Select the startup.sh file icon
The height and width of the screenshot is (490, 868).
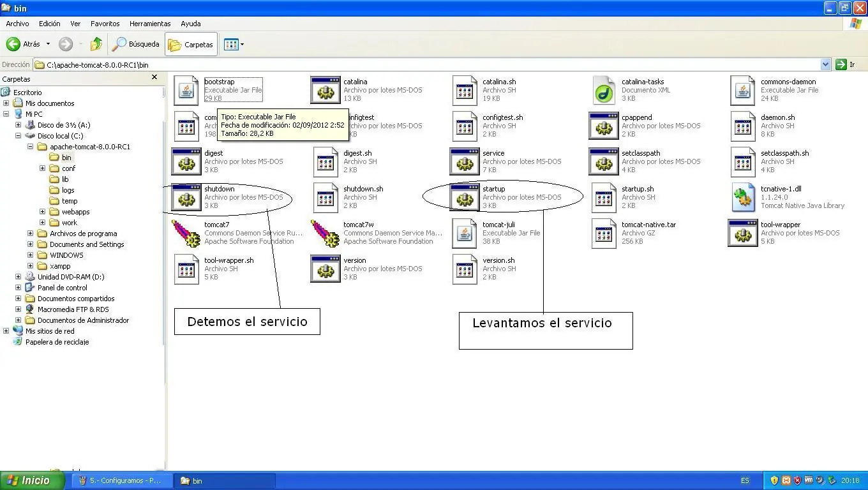(x=604, y=198)
